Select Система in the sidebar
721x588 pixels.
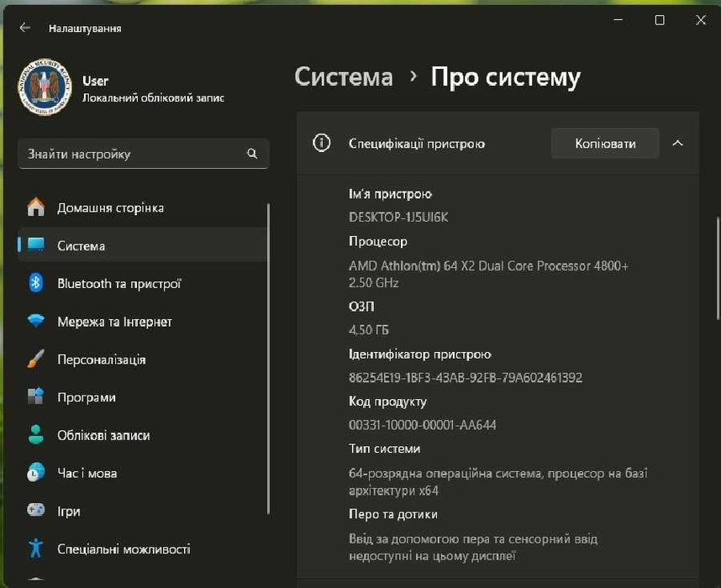(143, 245)
